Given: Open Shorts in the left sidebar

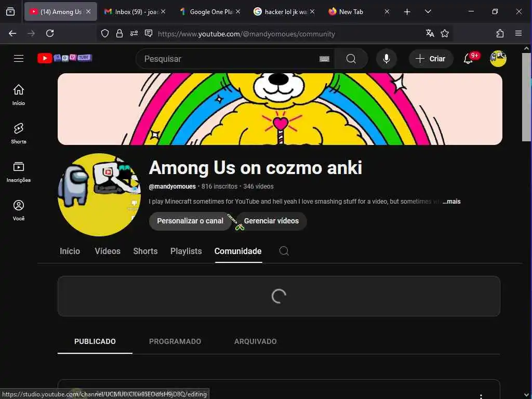Looking at the screenshot, I should click(x=19, y=134).
